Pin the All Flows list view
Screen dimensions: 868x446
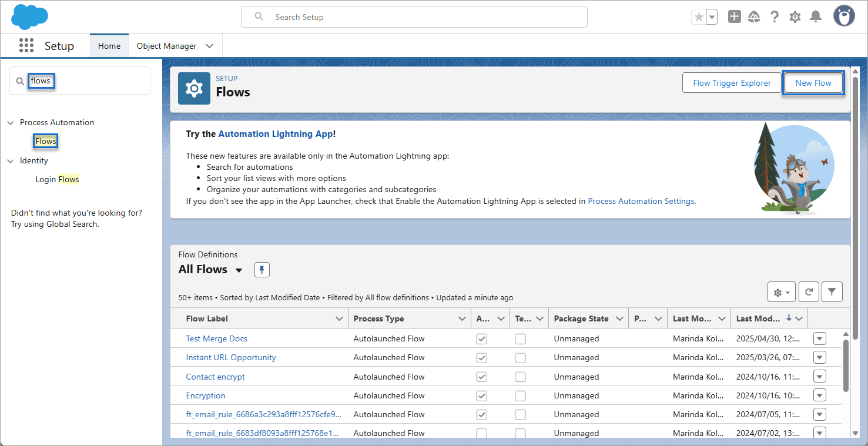coord(262,270)
